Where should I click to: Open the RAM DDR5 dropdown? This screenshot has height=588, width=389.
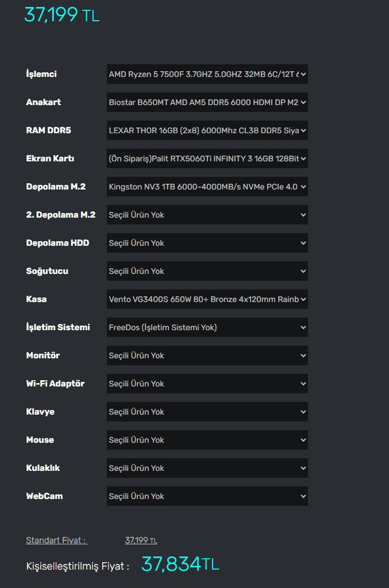point(207,130)
